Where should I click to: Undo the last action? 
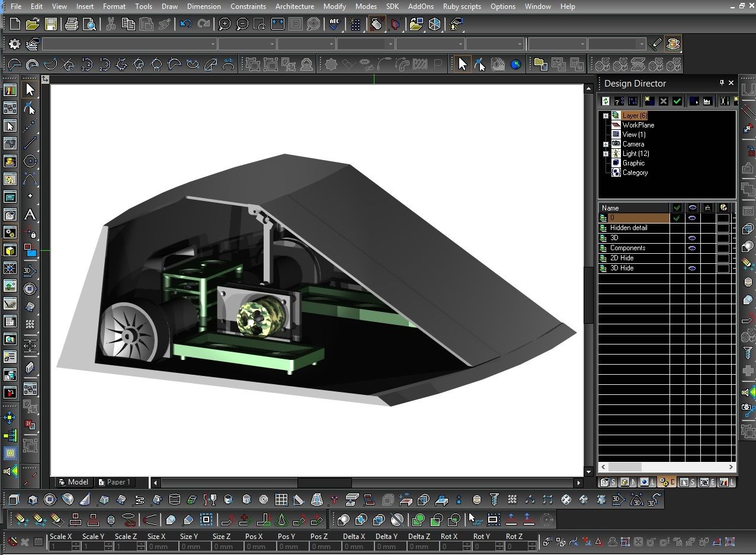185,24
